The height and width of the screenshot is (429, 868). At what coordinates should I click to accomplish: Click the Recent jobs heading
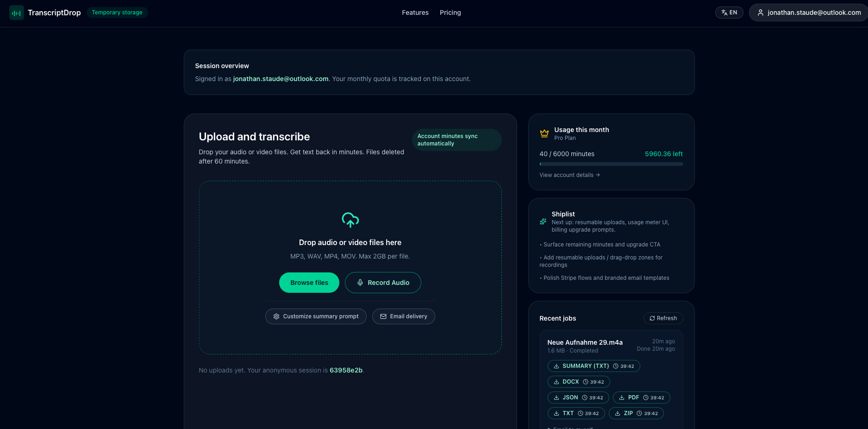click(557, 318)
